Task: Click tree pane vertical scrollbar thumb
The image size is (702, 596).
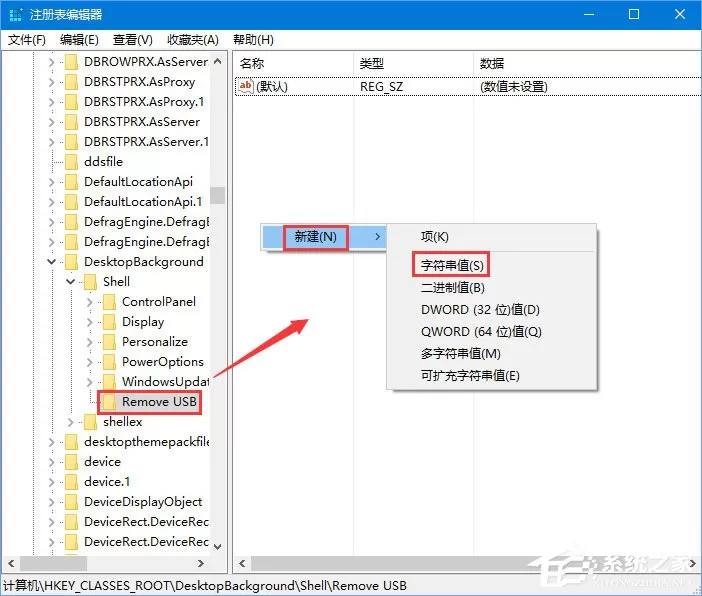Action: click(218, 195)
